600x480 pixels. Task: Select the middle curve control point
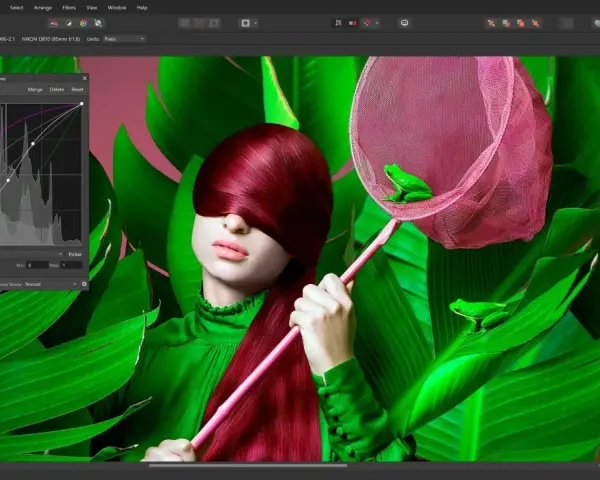33,144
